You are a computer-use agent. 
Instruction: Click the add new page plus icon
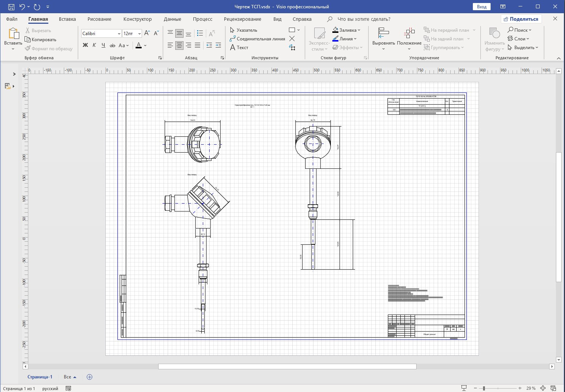point(90,377)
